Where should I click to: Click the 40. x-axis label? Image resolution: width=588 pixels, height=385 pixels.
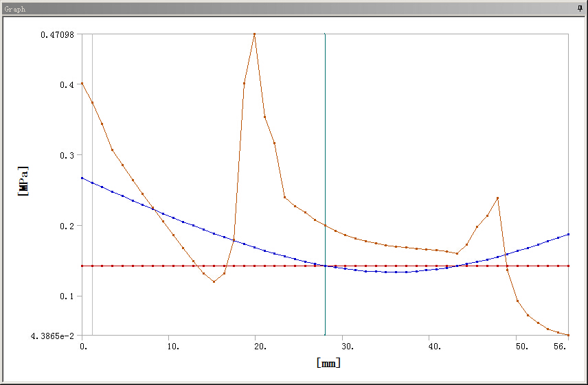pyautogui.click(x=435, y=347)
